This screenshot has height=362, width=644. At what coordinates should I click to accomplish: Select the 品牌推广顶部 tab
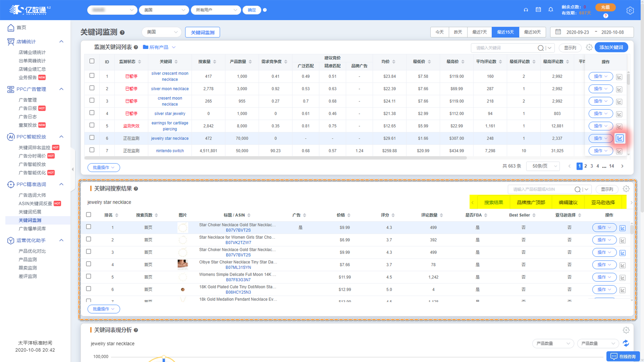tap(531, 202)
